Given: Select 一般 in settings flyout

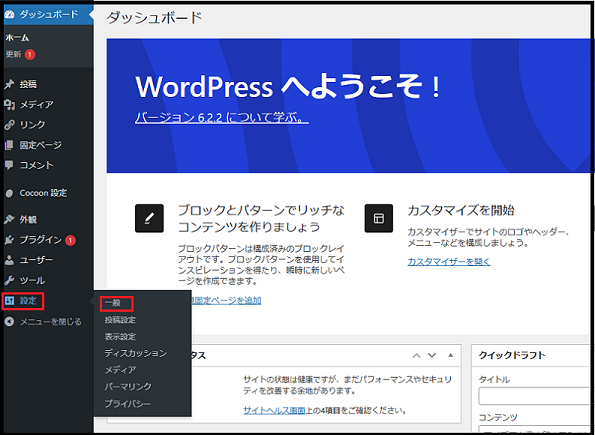Looking at the screenshot, I should click(113, 303).
